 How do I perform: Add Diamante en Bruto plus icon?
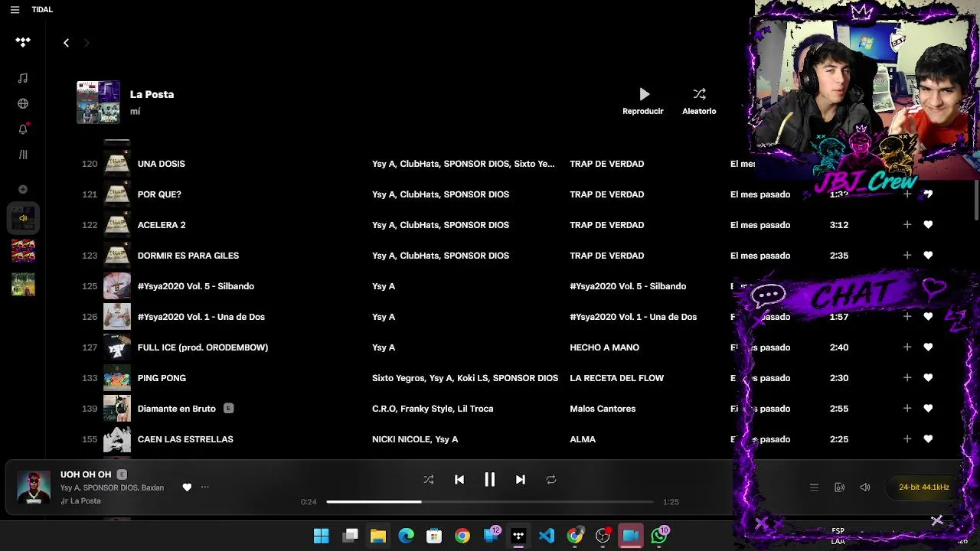point(907,409)
